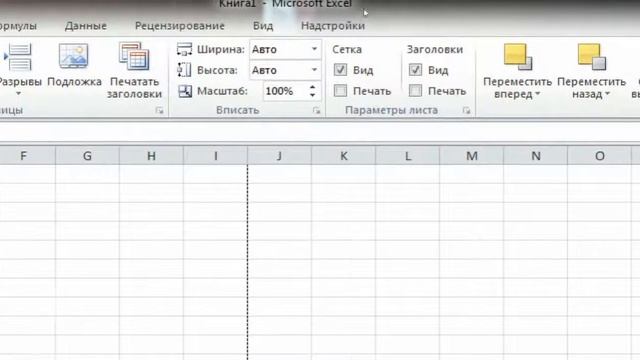Click the Подложка background icon
The width and height of the screenshot is (640, 360).
[73, 56]
